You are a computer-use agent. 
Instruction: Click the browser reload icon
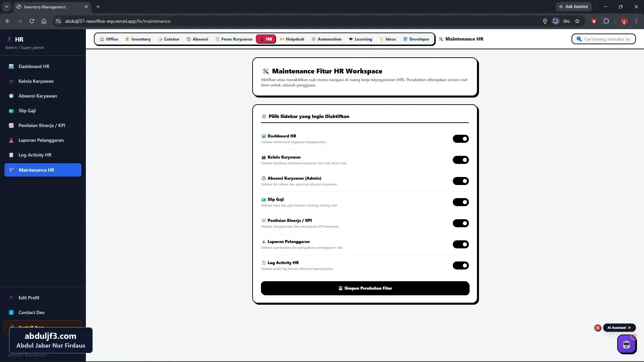(32, 21)
